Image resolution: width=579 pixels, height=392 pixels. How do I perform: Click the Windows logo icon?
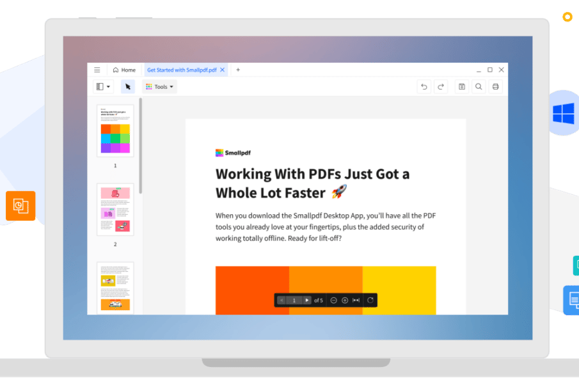pos(563,113)
